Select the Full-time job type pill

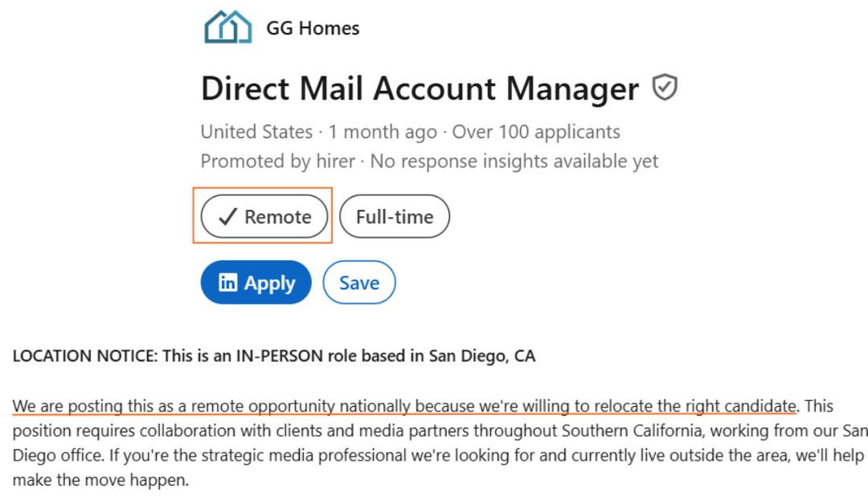394,217
